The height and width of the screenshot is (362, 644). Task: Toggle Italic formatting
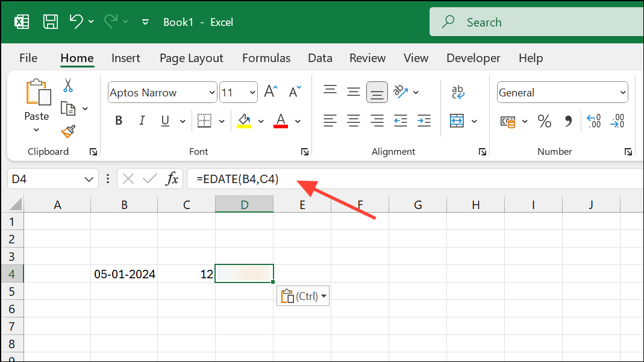142,121
